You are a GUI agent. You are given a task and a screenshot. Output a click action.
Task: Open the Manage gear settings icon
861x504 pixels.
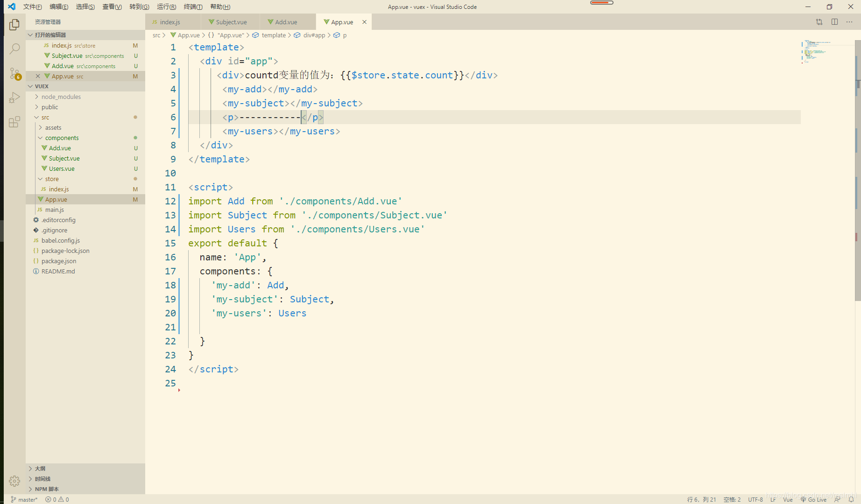pos(14,481)
